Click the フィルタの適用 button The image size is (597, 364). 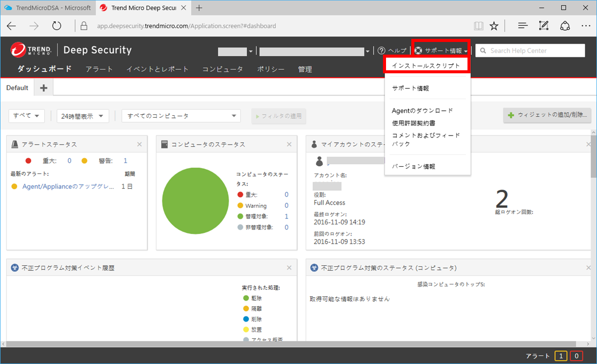coord(279,116)
